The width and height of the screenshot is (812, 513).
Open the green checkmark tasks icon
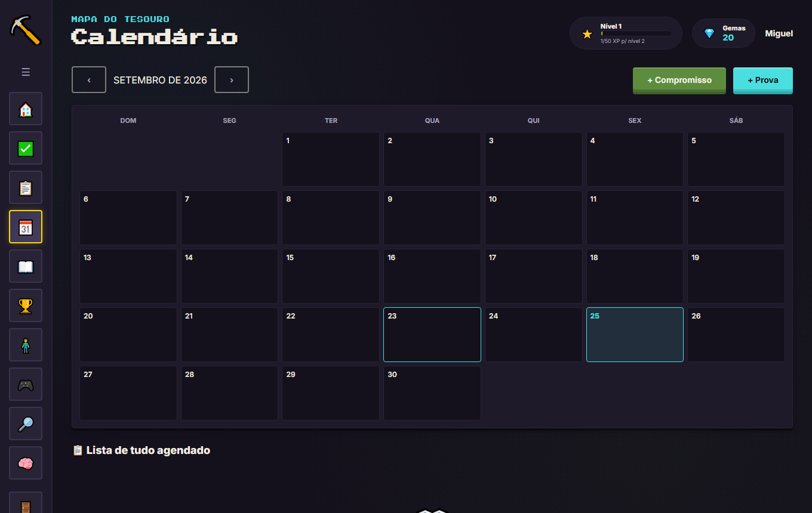click(26, 149)
